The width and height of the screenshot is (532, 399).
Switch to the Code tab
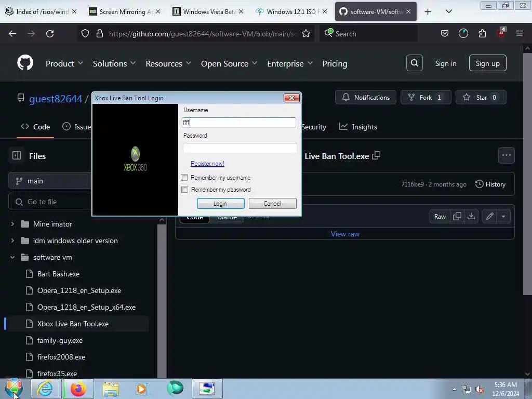point(35,127)
